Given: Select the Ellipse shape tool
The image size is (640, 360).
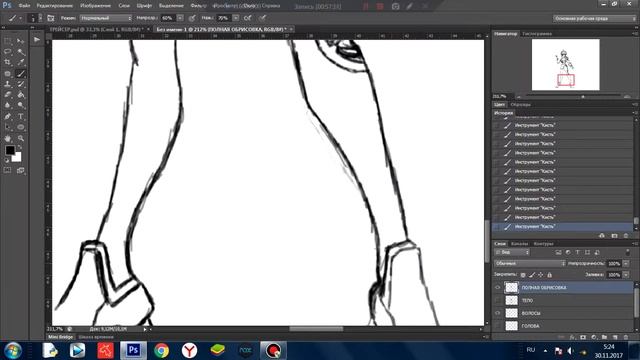Looking at the screenshot, I should [20, 127].
